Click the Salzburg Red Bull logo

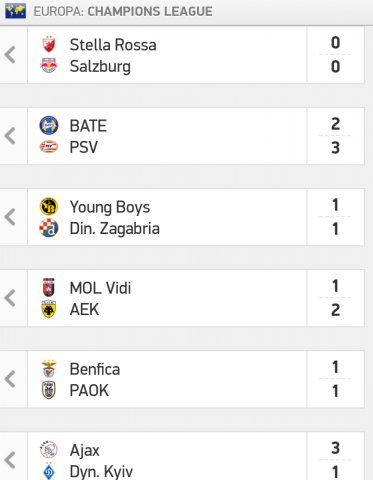(x=49, y=66)
